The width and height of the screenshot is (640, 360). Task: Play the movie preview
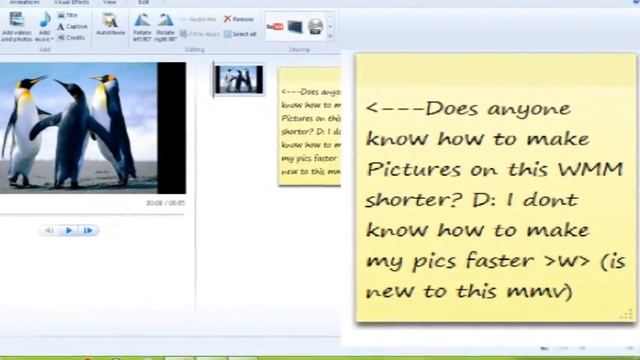69,231
